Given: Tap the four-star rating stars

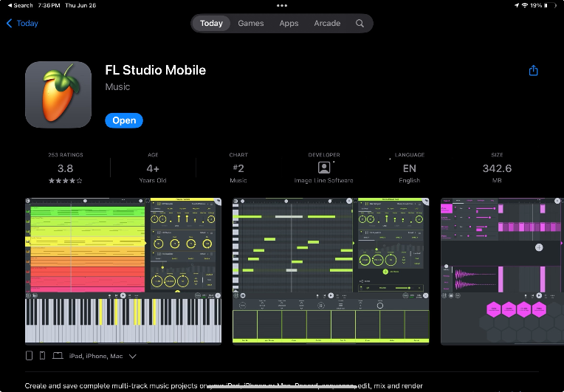Looking at the screenshot, I should tap(66, 181).
